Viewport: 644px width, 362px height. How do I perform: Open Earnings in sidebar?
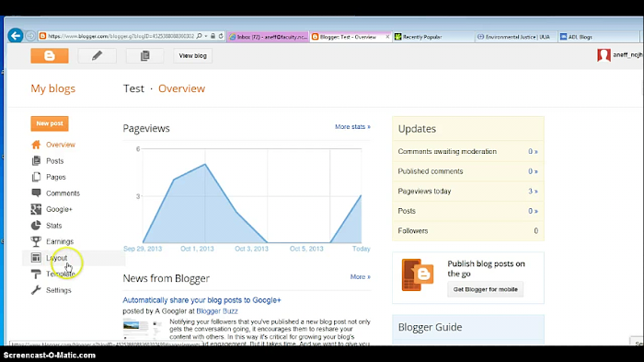pyautogui.click(x=60, y=241)
